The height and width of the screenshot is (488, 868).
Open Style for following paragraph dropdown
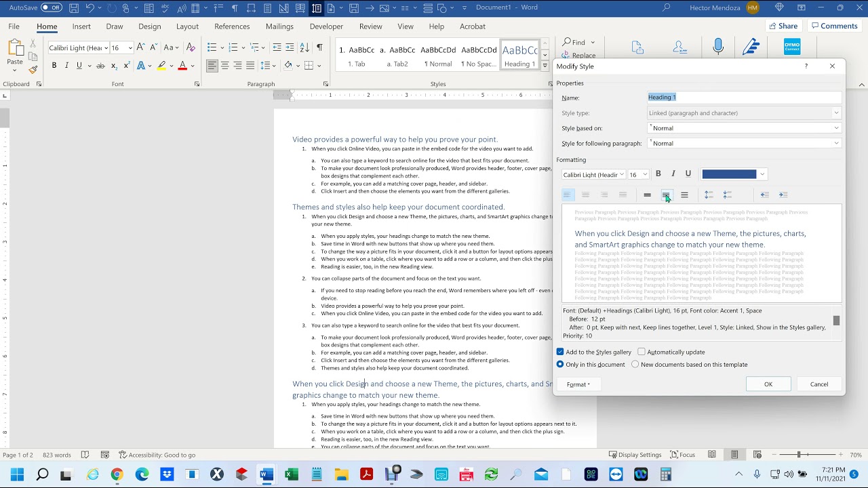tap(836, 143)
